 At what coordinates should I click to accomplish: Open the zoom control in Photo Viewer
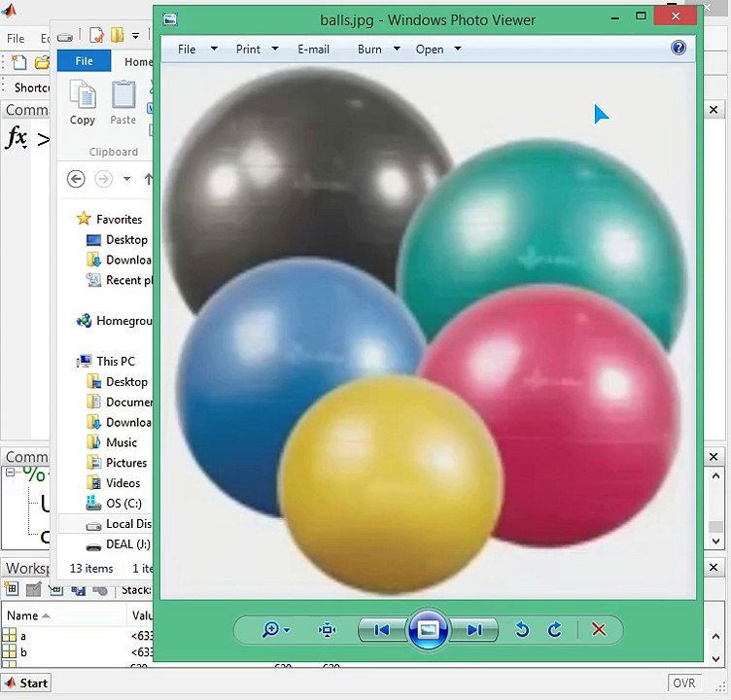point(275,630)
